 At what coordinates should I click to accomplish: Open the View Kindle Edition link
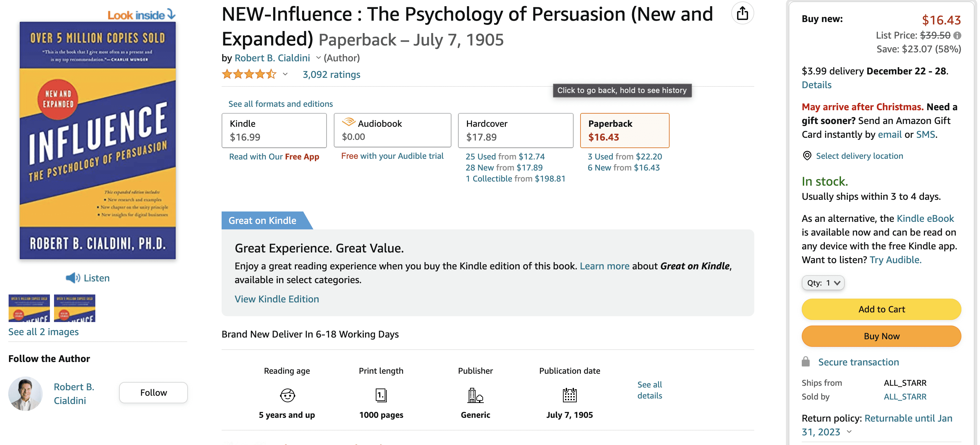277,299
